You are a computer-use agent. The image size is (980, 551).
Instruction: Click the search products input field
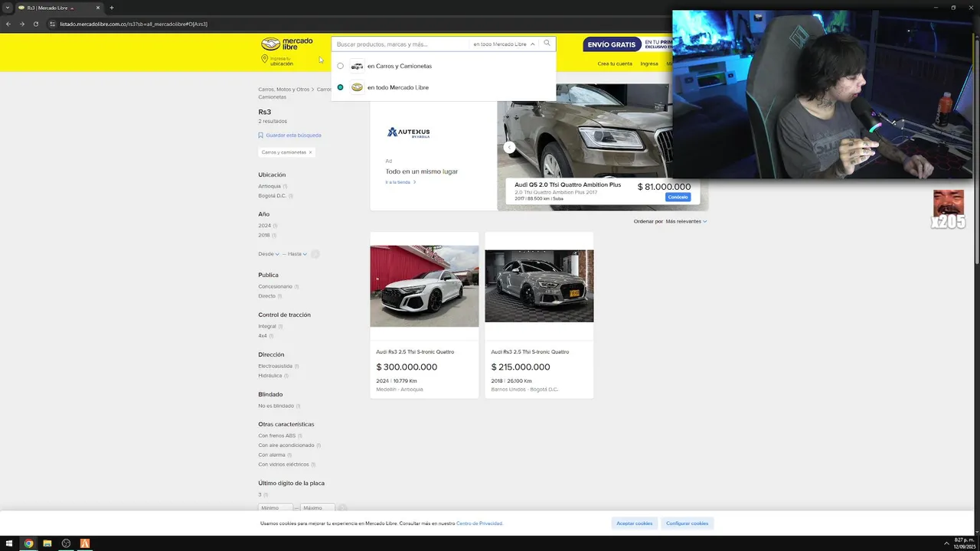(x=401, y=44)
